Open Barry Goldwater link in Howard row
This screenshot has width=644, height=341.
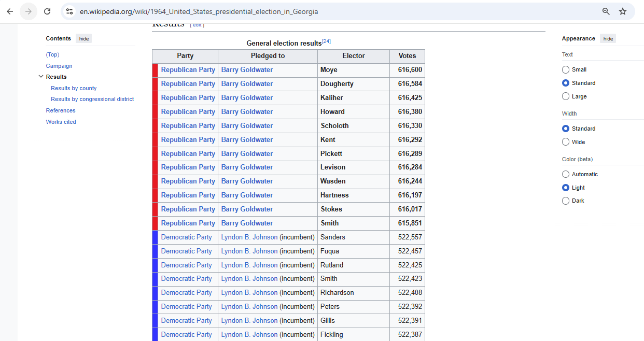click(247, 111)
